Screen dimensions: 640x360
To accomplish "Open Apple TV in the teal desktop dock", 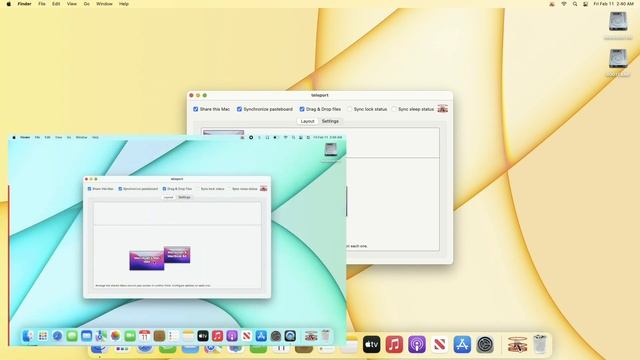I will tap(203, 336).
